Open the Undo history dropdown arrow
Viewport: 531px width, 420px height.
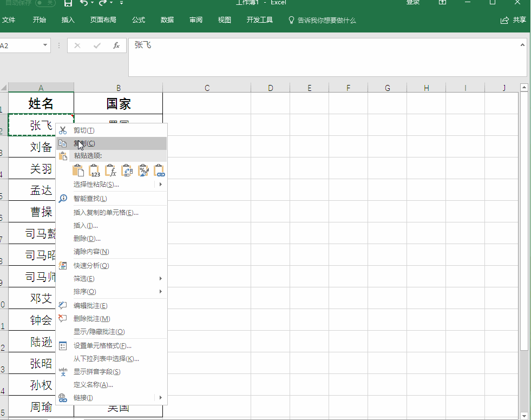93,3
